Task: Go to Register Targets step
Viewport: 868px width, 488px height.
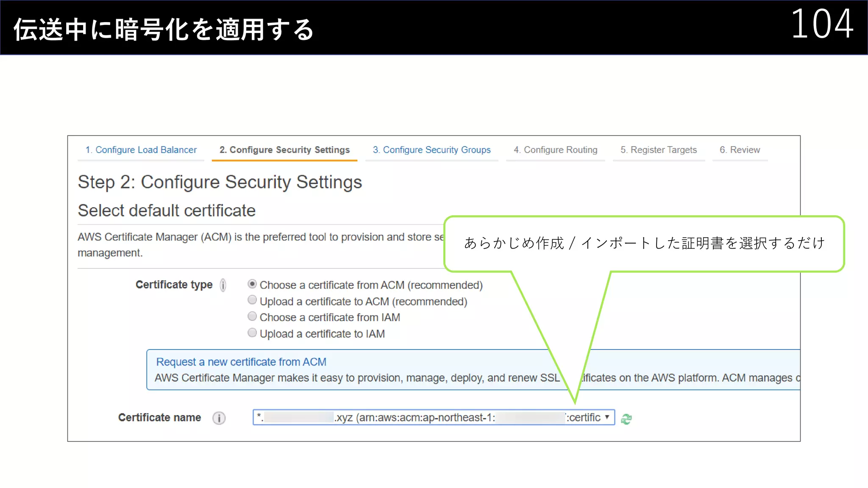Action: (x=659, y=150)
